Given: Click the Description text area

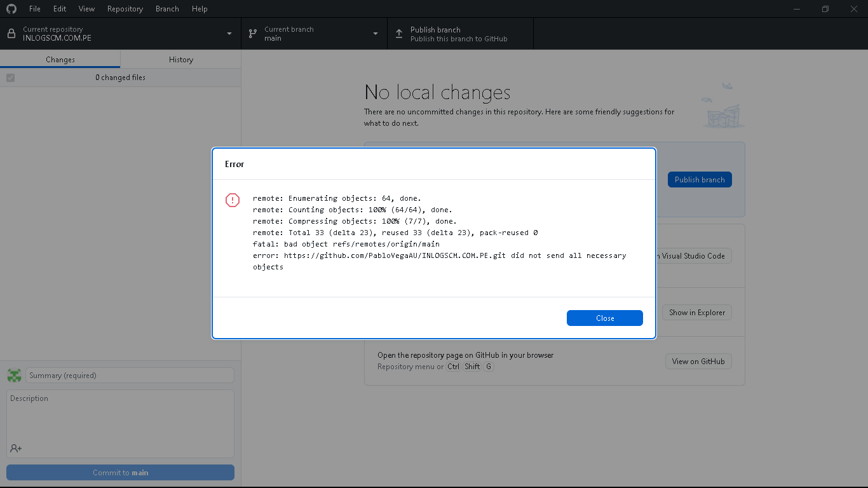Looking at the screenshot, I should 120,424.
